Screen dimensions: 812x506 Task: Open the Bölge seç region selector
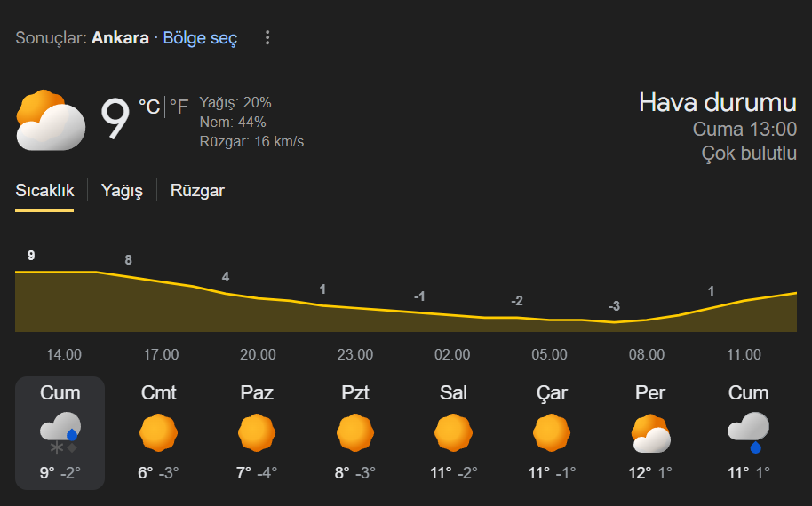click(200, 39)
